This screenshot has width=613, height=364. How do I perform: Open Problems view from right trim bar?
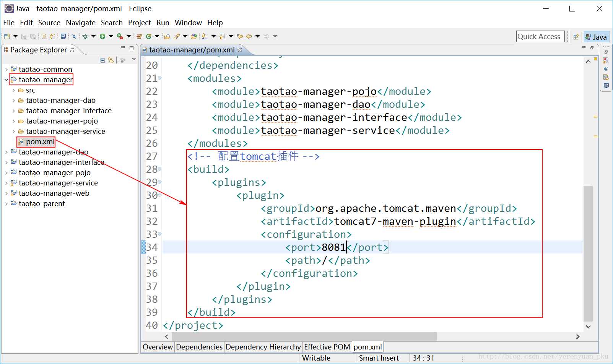tap(606, 60)
